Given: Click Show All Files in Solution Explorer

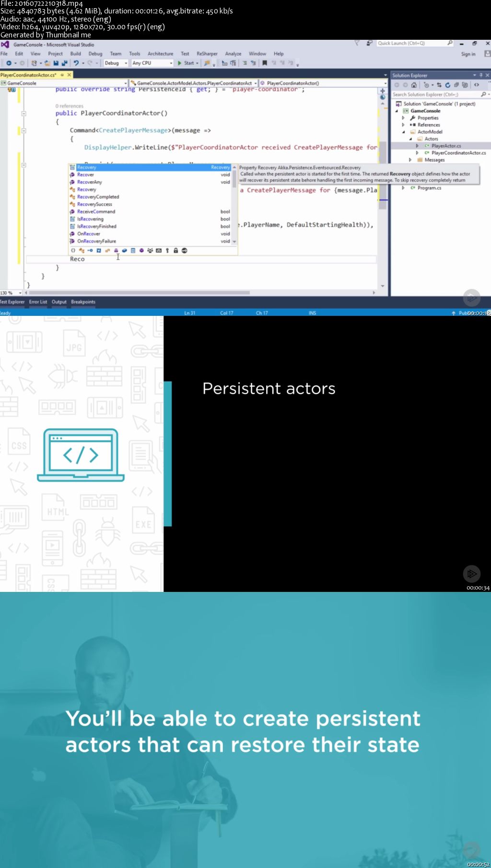Looking at the screenshot, I should (465, 85).
